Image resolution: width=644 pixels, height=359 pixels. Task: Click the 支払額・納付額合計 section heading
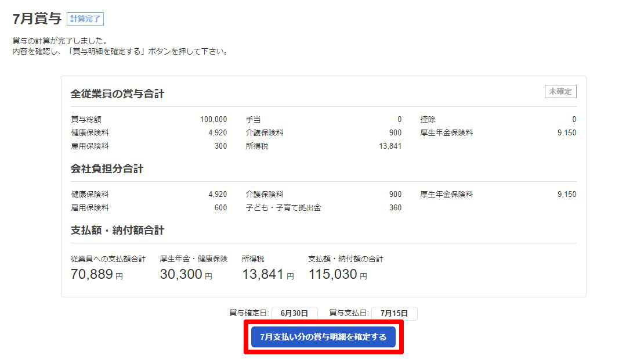tap(117, 230)
